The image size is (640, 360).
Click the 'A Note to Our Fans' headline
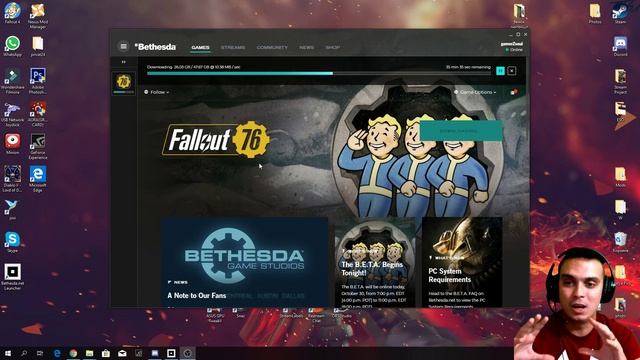(x=197, y=295)
